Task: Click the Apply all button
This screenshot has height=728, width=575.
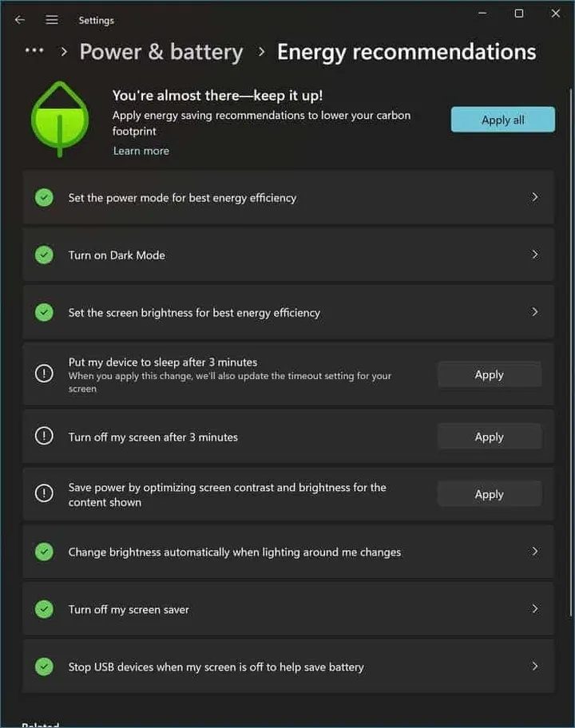Action: click(502, 119)
